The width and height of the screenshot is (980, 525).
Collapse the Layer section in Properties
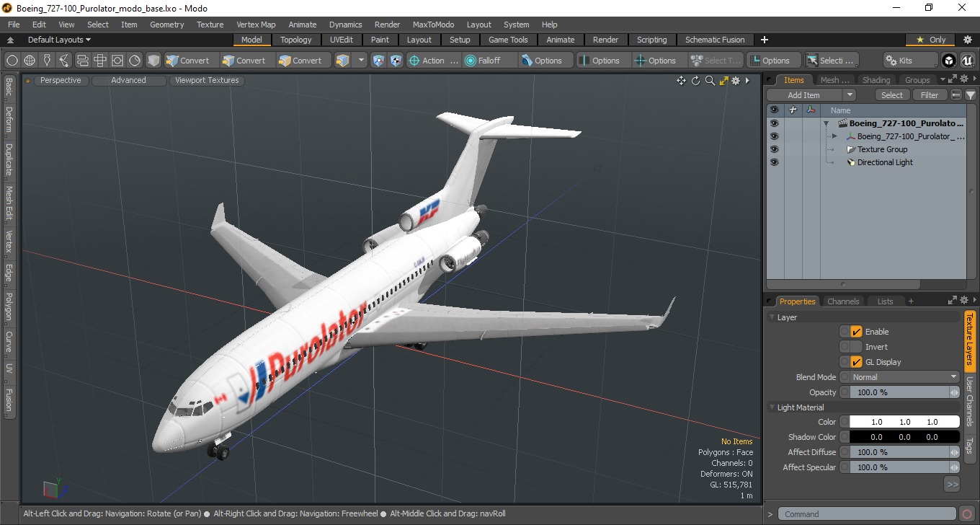(772, 317)
